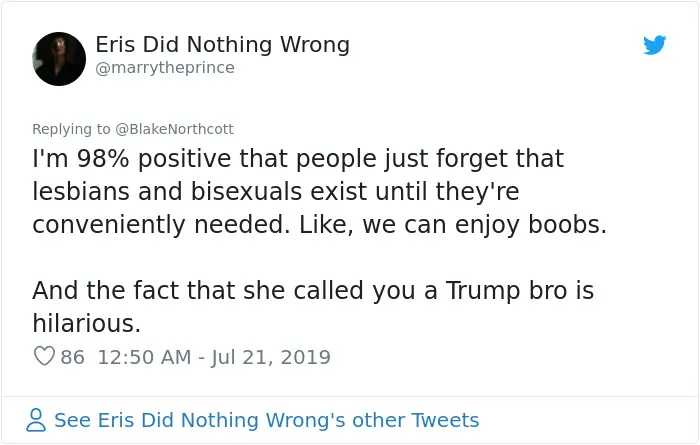Click the Twitter bird logo
Screen dimensions: 700x445
coord(654,45)
